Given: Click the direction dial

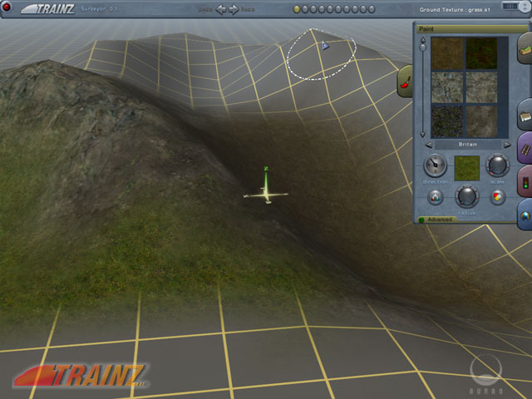Looking at the screenshot, I should (435, 165).
